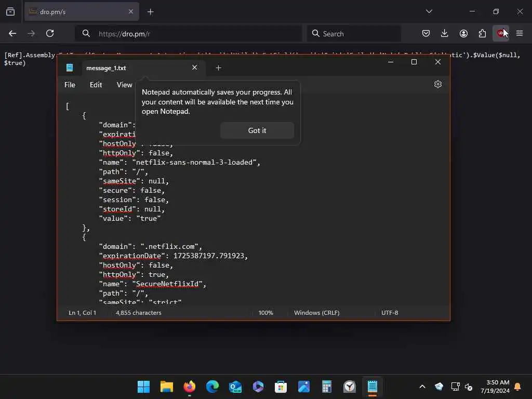
Task: Click the network tray icon
Action: coord(455,387)
